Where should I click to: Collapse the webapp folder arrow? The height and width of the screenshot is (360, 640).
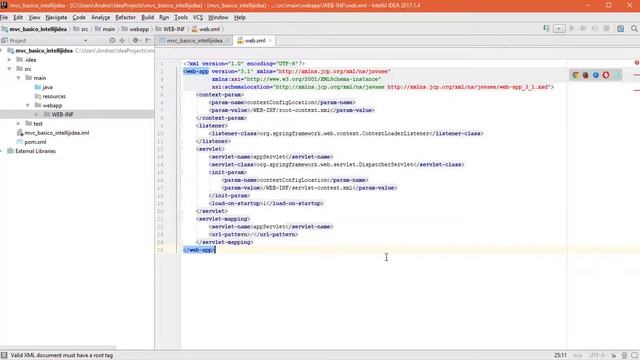coord(28,105)
